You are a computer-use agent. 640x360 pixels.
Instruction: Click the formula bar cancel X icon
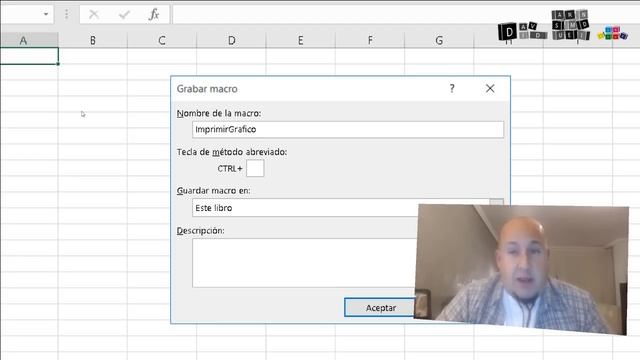point(94,15)
